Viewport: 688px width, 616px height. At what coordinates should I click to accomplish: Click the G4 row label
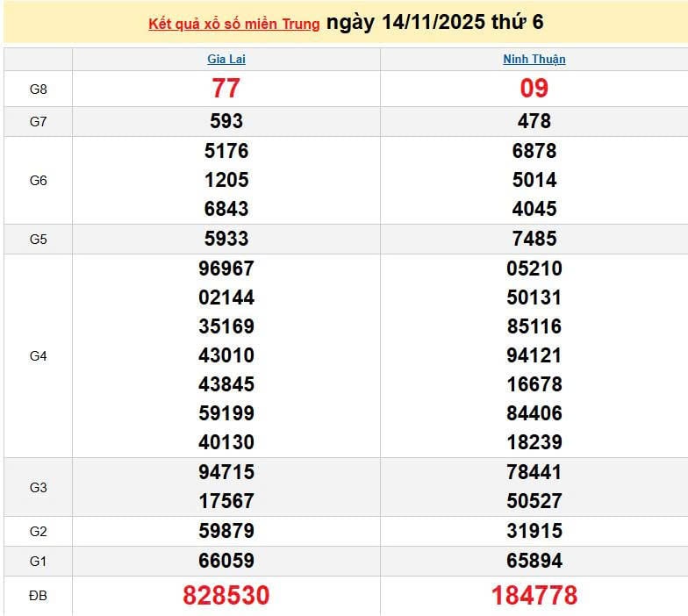(38, 355)
